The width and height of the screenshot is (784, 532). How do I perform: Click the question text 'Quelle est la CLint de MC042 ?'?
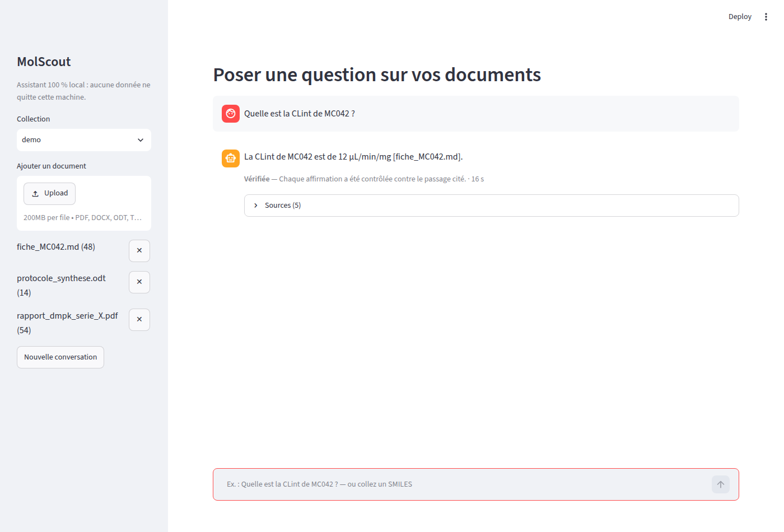pyautogui.click(x=300, y=114)
